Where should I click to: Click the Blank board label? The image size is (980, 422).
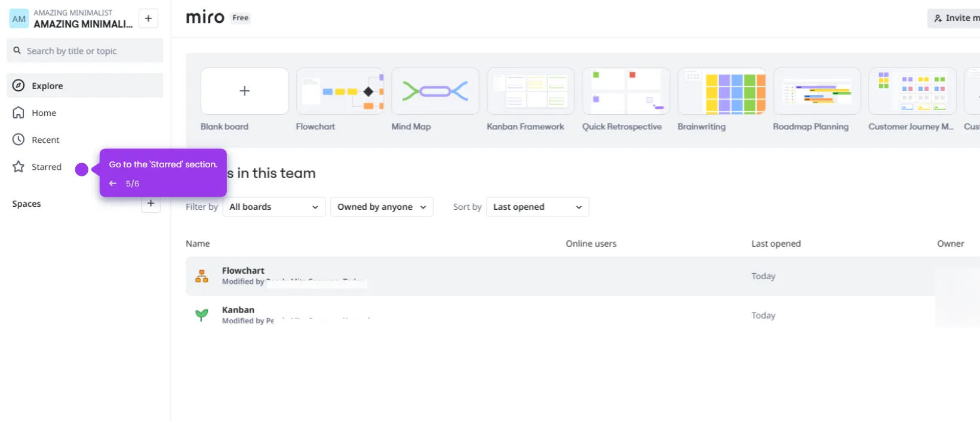(x=225, y=127)
